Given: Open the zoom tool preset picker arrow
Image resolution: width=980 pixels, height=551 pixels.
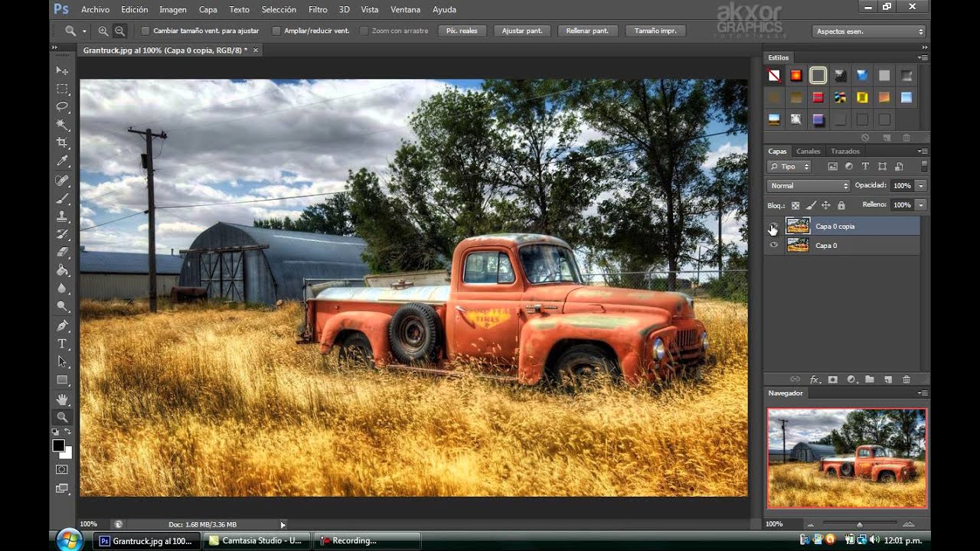Looking at the screenshot, I should click(84, 31).
